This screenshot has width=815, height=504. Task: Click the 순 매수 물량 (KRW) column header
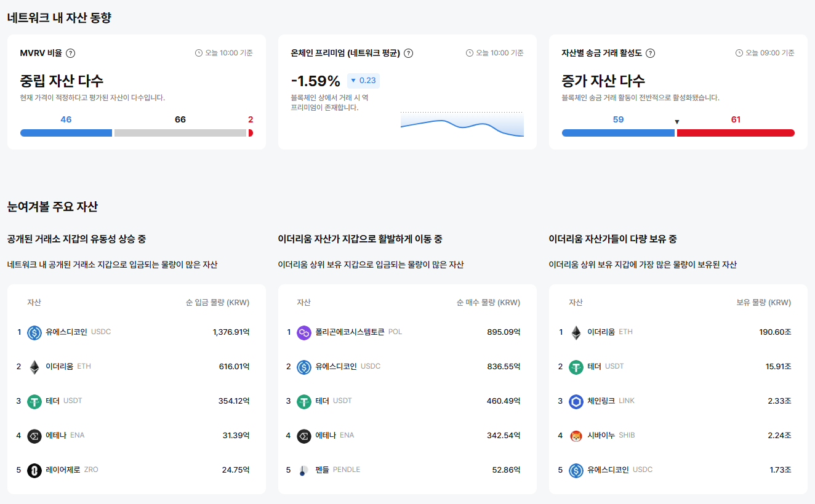[x=488, y=303]
